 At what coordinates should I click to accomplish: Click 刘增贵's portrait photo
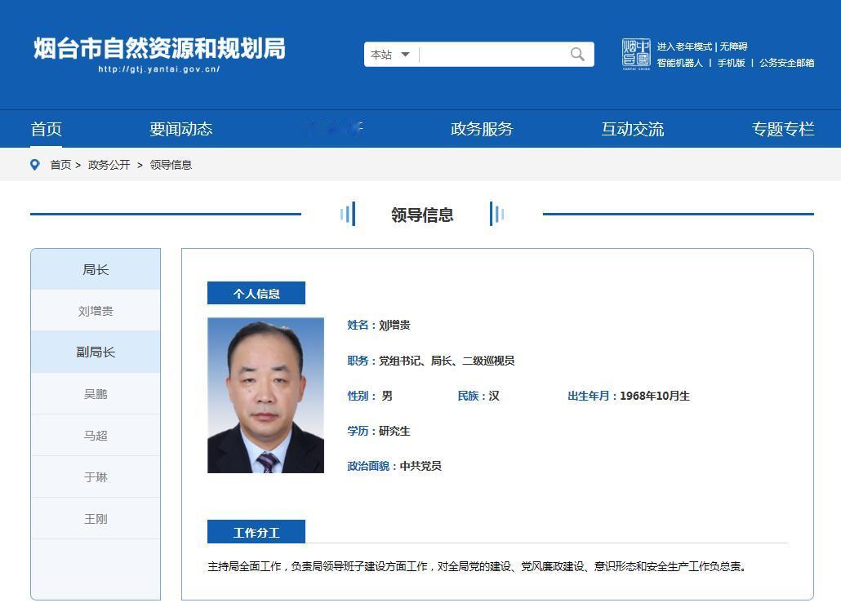265,395
